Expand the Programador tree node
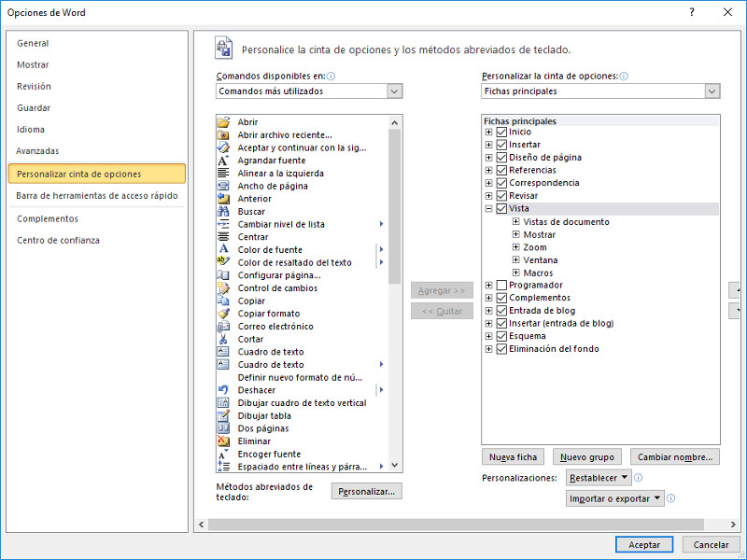Image resolution: width=747 pixels, height=560 pixels. [x=488, y=286]
